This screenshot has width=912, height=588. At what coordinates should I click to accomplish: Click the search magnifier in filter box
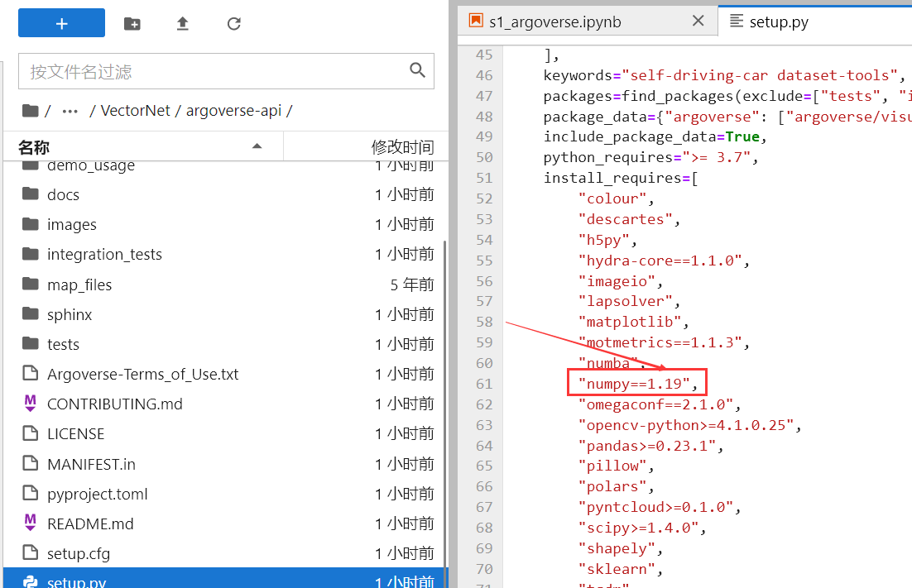point(417,71)
